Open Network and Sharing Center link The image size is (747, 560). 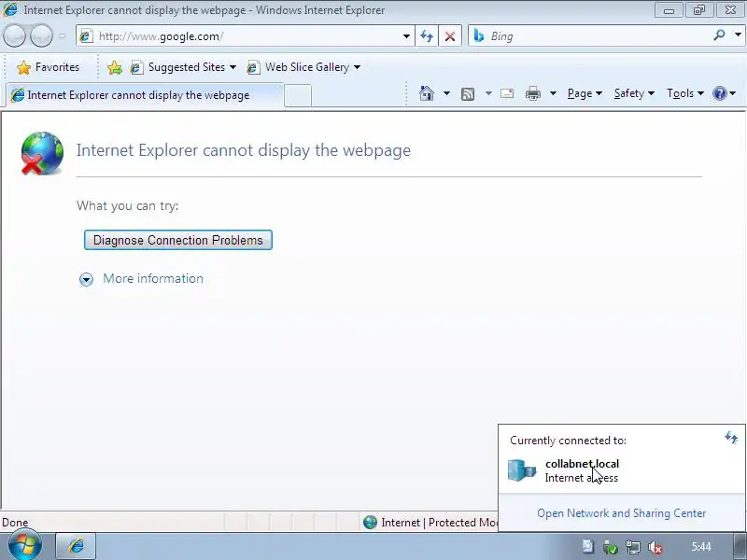click(x=622, y=513)
